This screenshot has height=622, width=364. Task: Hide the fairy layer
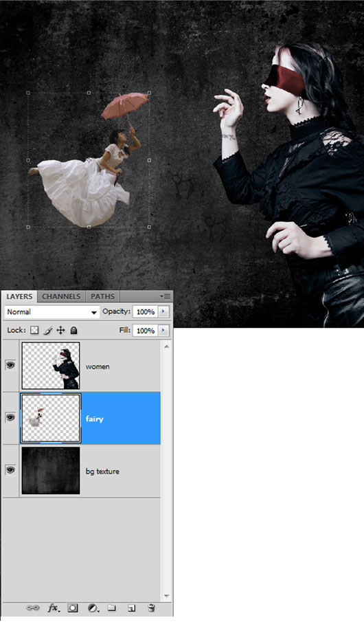click(x=10, y=417)
